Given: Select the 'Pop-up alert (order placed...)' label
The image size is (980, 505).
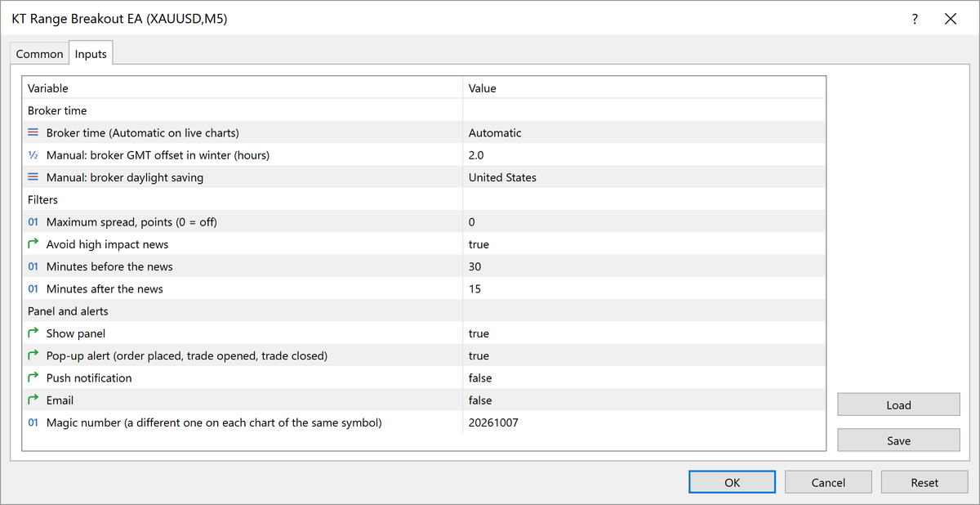Looking at the screenshot, I should 187,355.
